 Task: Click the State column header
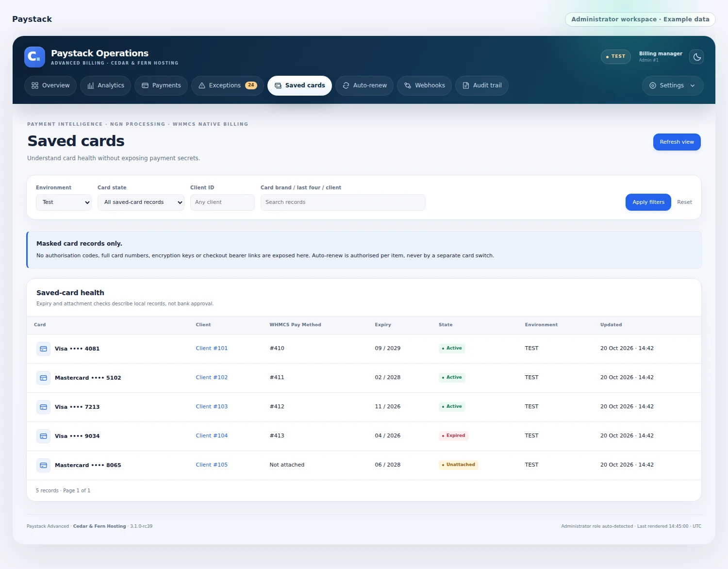(x=446, y=325)
